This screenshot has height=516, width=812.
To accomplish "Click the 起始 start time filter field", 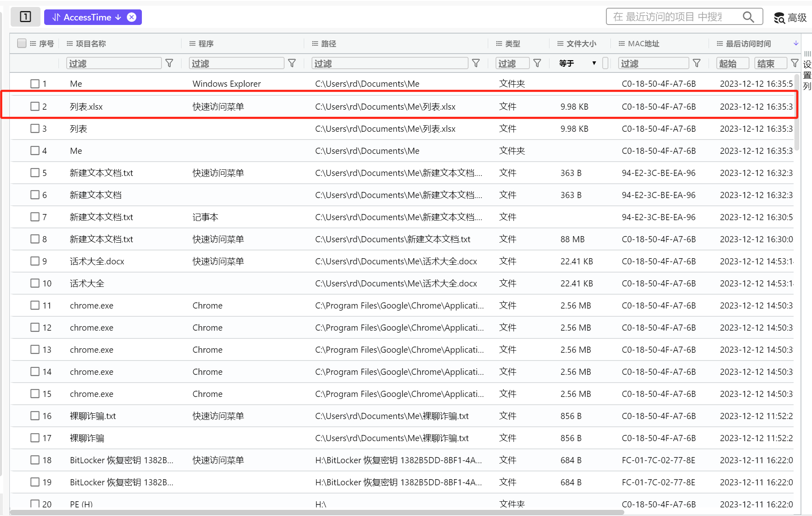I will (x=732, y=63).
